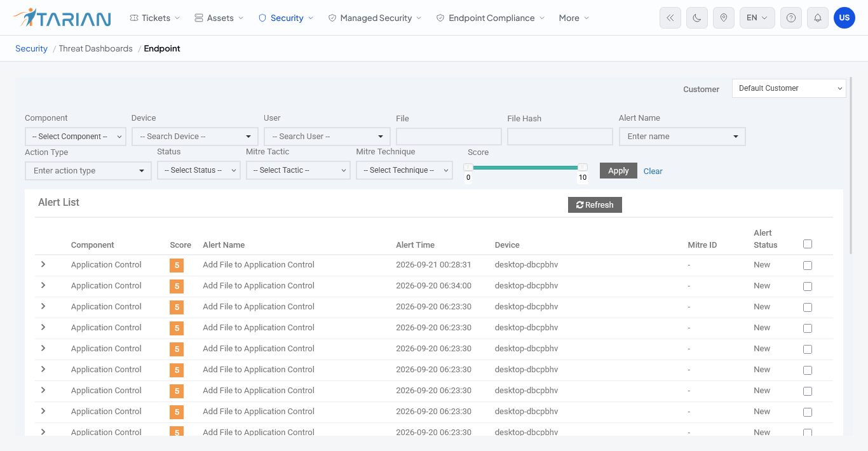
Task: Expand the 00:28:31 alert row
Action: [x=43, y=264]
